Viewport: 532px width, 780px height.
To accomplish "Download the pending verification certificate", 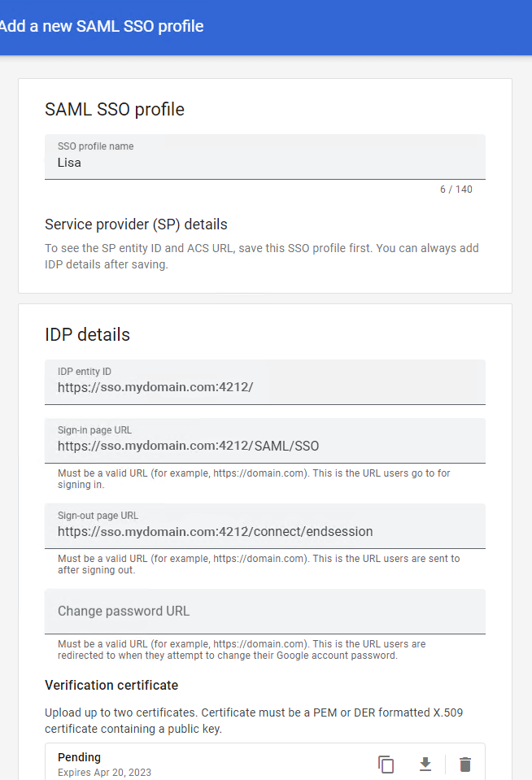I will pyautogui.click(x=425, y=765).
